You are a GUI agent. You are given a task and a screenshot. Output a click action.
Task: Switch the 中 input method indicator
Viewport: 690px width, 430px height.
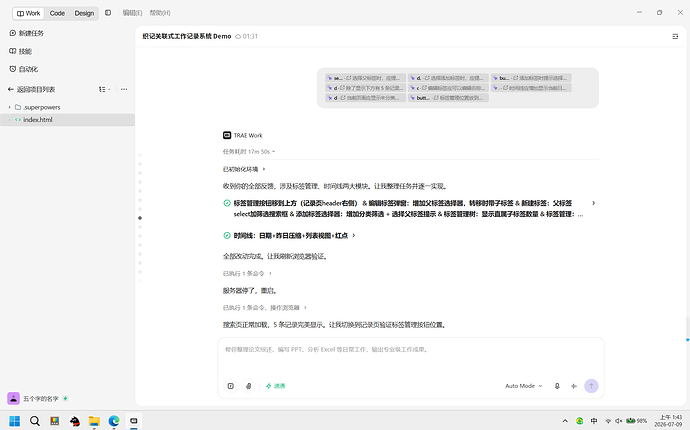594,421
